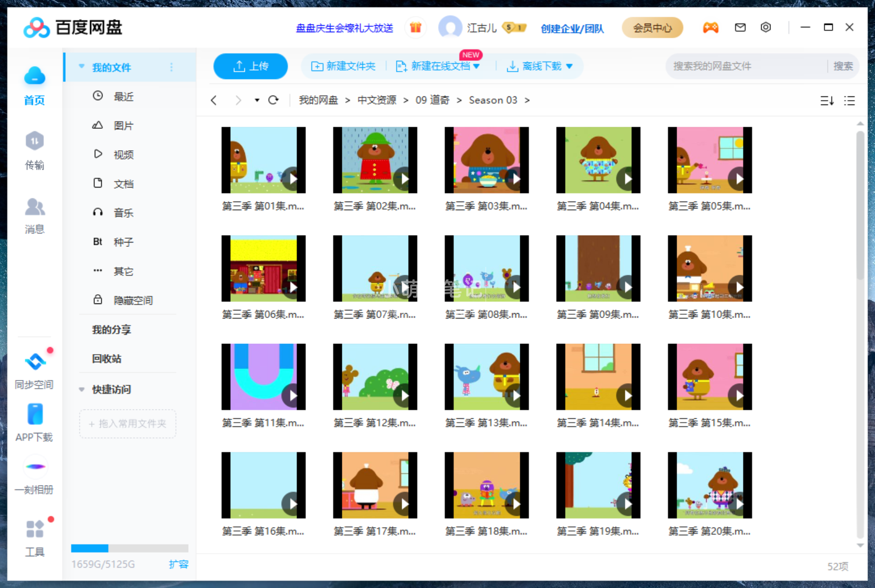Collapse the 快捷访问 section

[82, 389]
